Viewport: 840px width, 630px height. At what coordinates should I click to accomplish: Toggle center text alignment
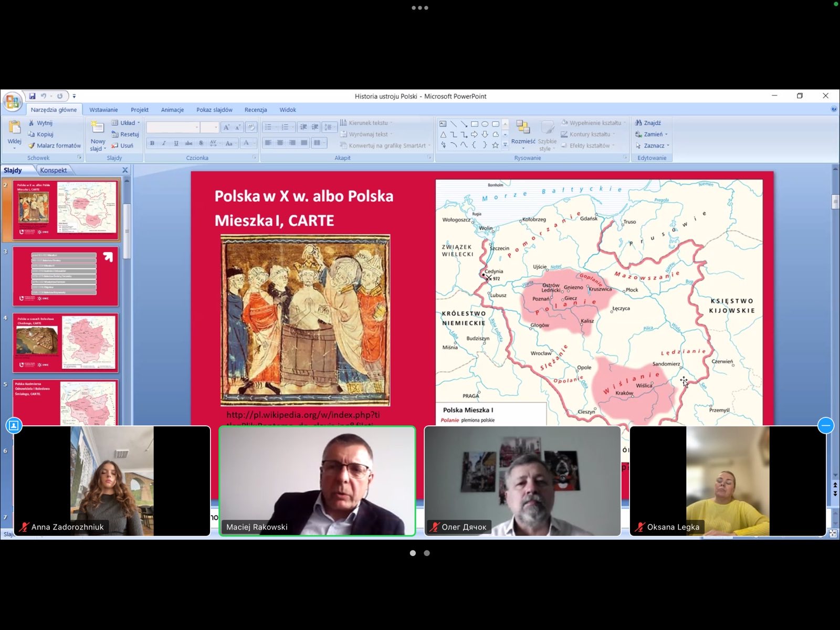[280, 143]
